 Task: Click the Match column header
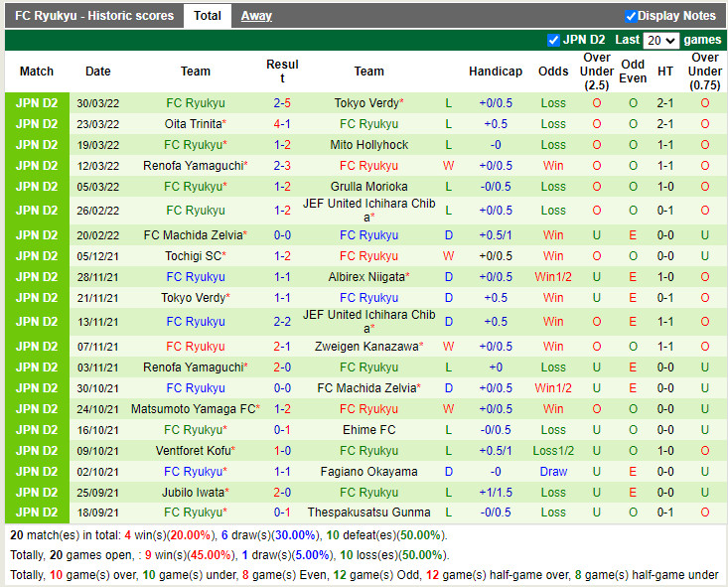[x=37, y=72]
